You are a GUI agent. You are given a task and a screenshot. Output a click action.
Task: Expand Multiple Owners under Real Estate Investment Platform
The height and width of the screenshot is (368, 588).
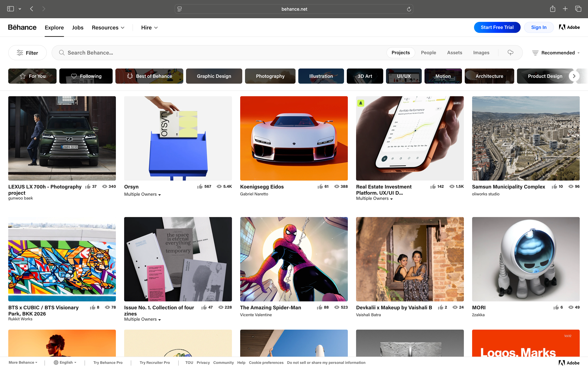[x=374, y=198]
